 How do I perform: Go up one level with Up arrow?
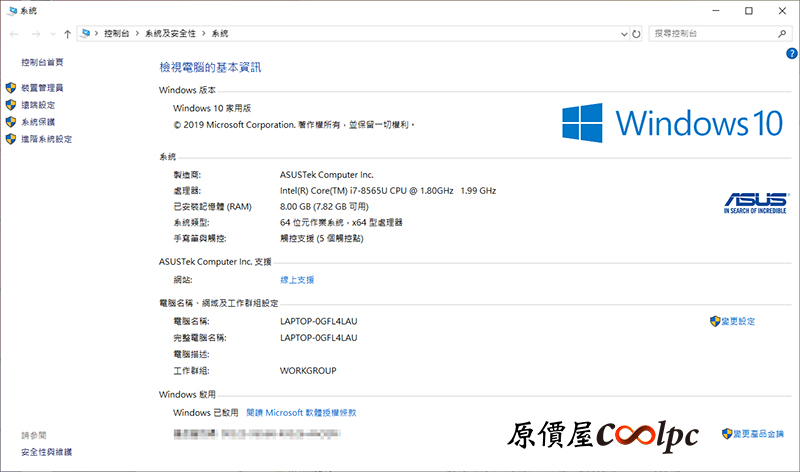pyautogui.click(x=67, y=34)
